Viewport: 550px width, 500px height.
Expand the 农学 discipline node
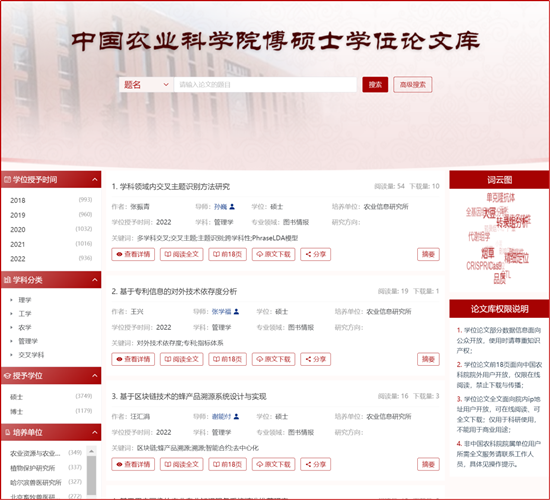pyautogui.click(x=11, y=327)
